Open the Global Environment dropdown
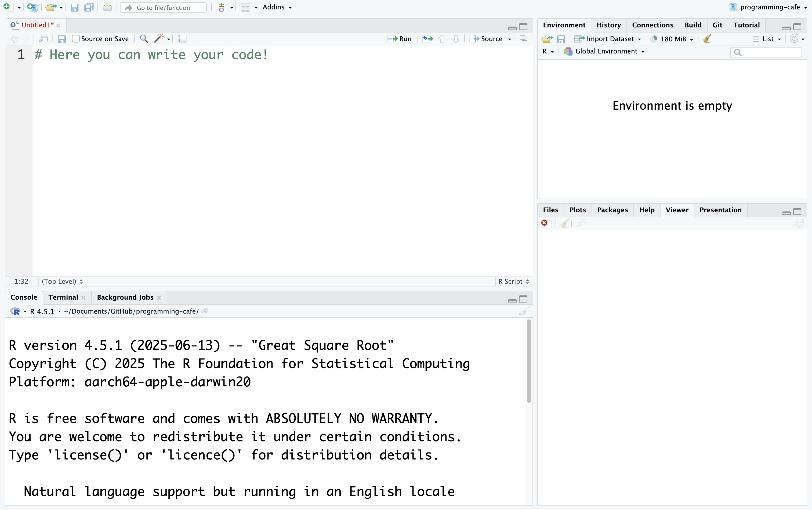 pyautogui.click(x=606, y=51)
